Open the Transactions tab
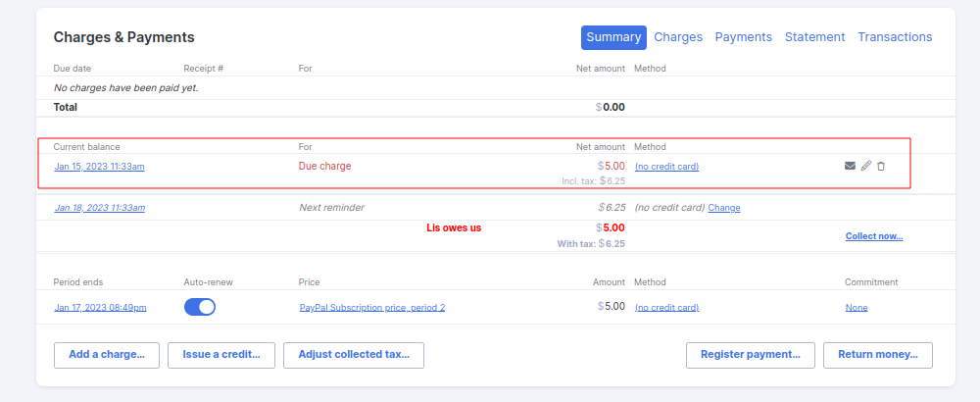Screen dimensions: 980x402 (895, 37)
